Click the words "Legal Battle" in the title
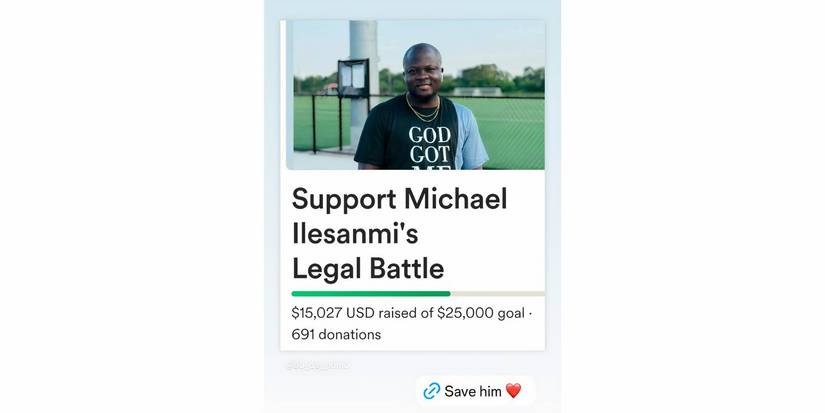 [368, 269]
